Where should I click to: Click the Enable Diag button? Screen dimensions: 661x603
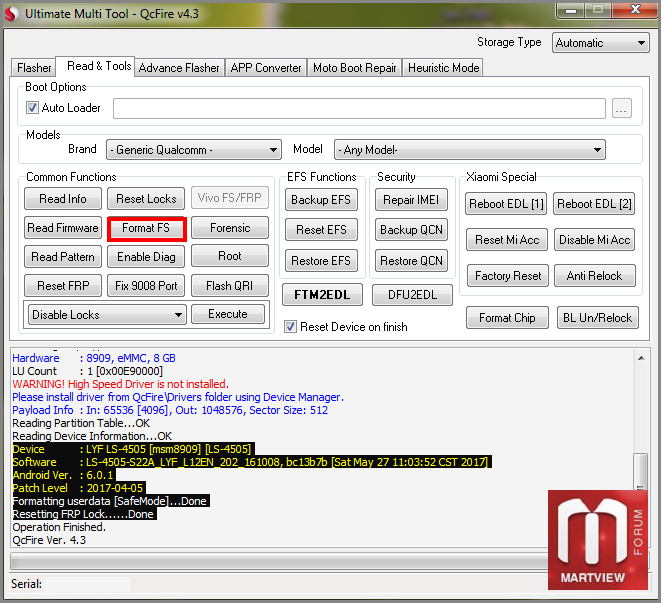146,256
